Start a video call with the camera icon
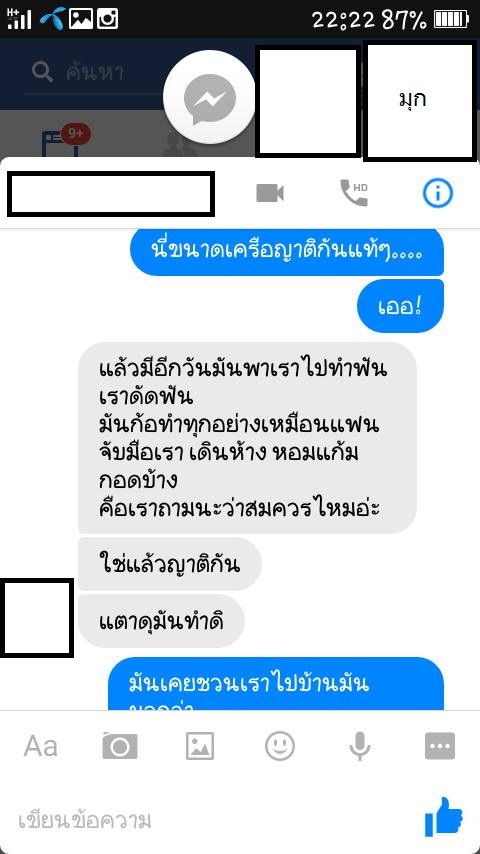The height and width of the screenshot is (854, 480). point(270,193)
